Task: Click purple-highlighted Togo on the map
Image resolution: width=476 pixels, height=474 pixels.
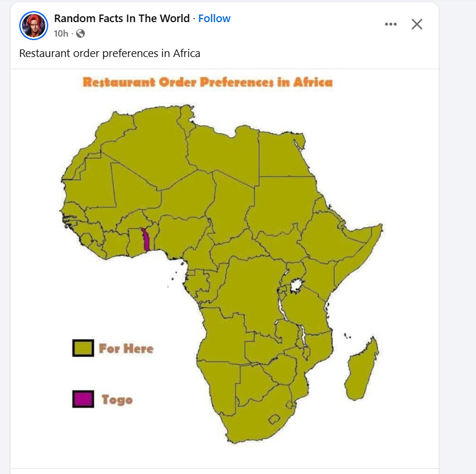Action: (145, 239)
